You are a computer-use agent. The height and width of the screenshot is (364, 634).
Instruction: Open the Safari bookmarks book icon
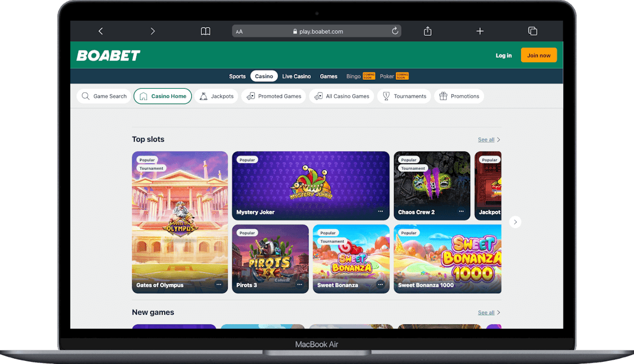tap(206, 31)
